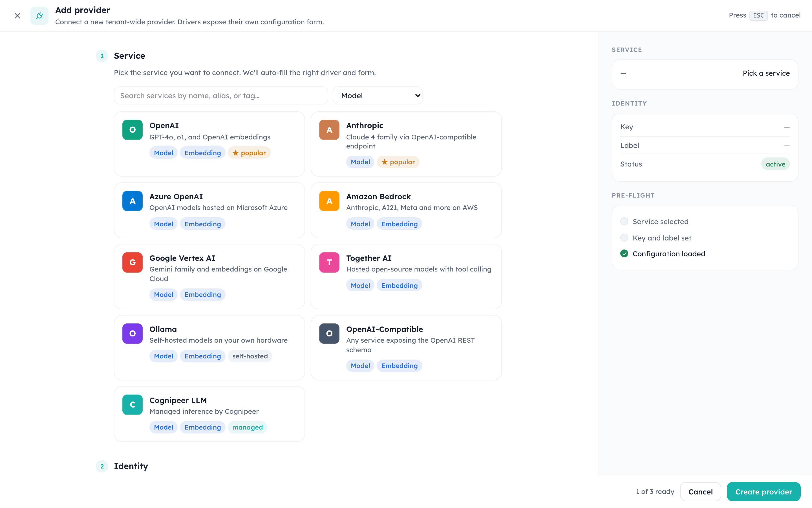Select the Azure OpenAI service card
Viewport: 812px width, 508px height.
pos(209,210)
